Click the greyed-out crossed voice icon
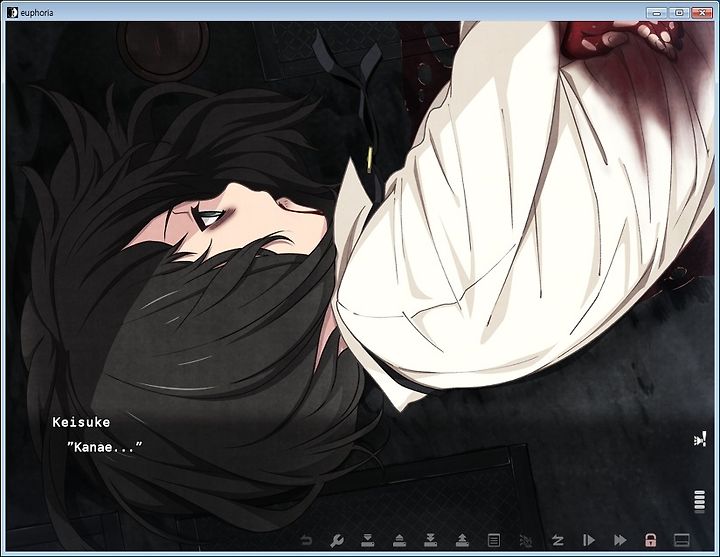Image resolution: width=720 pixels, height=557 pixels. (x=526, y=541)
